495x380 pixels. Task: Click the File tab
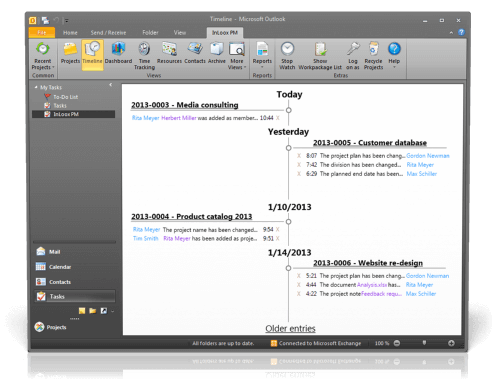[x=42, y=33]
